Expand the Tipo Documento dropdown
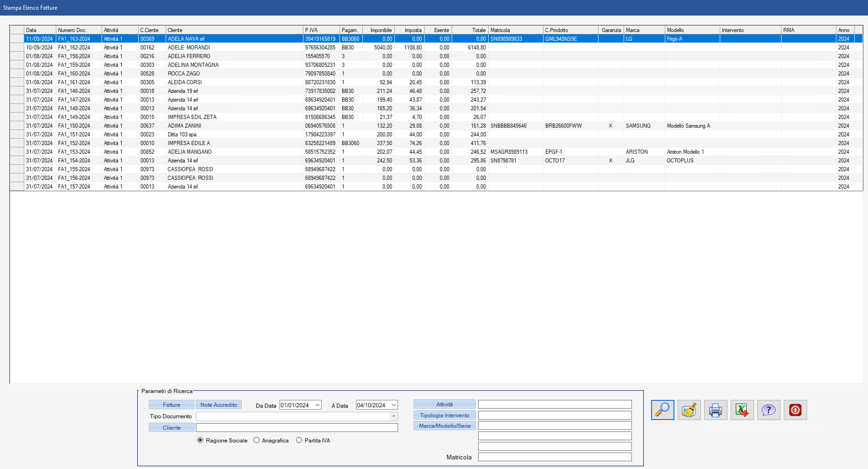This screenshot has width=868, height=469. pyautogui.click(x=393, y=416)
